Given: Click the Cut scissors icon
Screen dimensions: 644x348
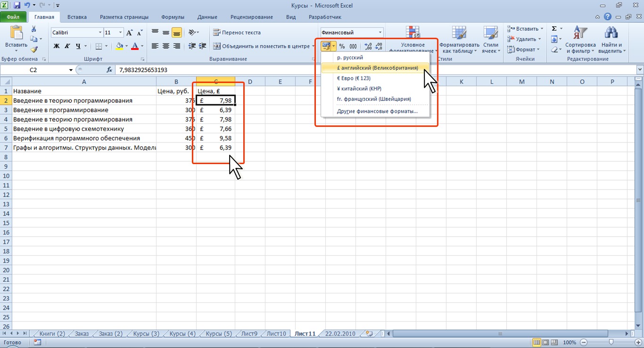Looking at the screenshot, I should [x=34, y=29].
